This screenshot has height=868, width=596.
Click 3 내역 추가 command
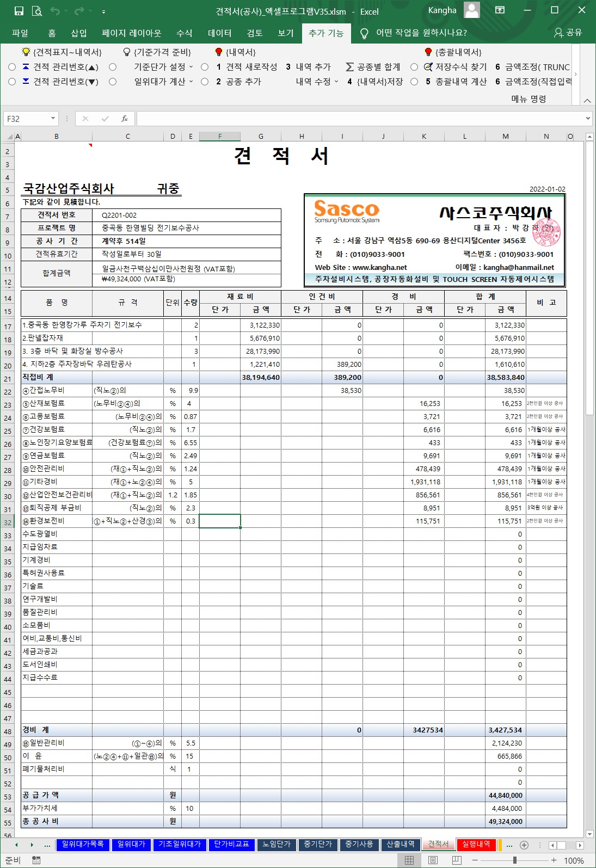(308, 67)
